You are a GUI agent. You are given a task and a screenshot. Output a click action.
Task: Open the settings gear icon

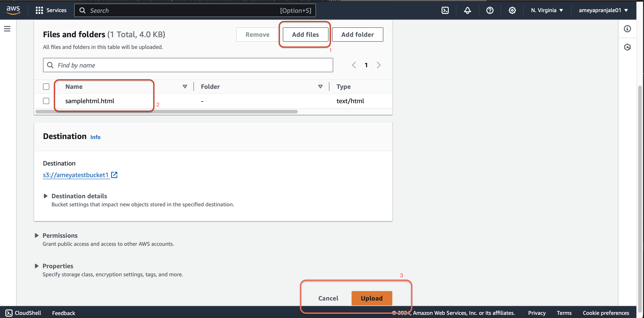coord(512,10)
